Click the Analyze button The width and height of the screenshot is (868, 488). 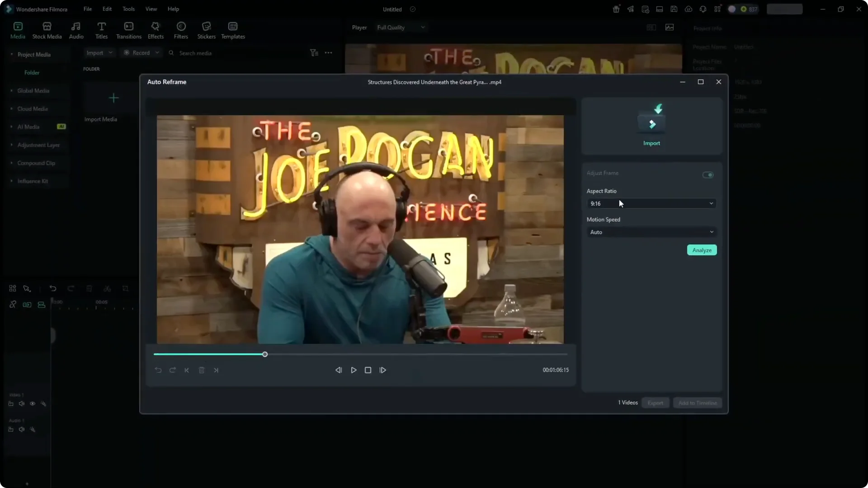click(x=701, y=250)
